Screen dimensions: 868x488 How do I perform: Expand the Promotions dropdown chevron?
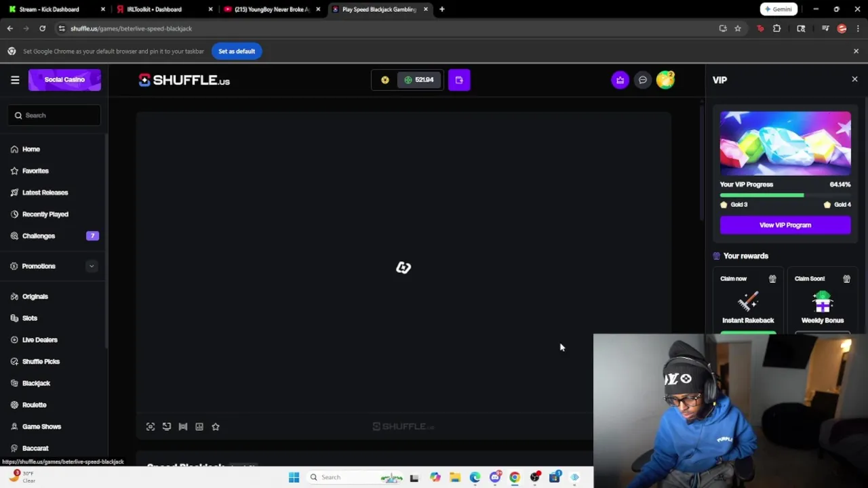click(92, 266)
